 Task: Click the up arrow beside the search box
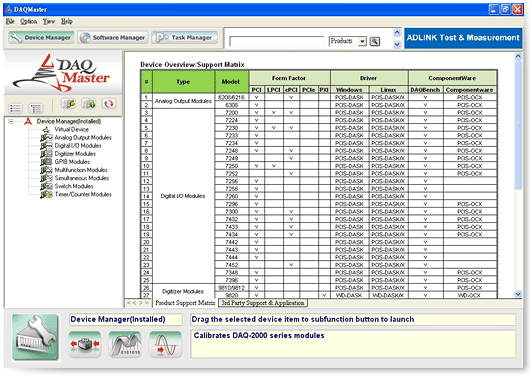[x=397, y=33]
